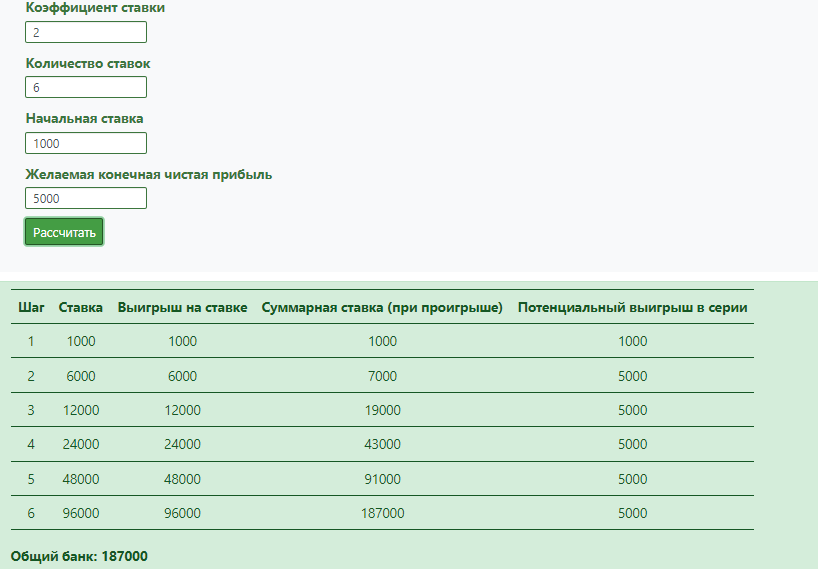Select step number 4 in Шаг column

point(31,444)
